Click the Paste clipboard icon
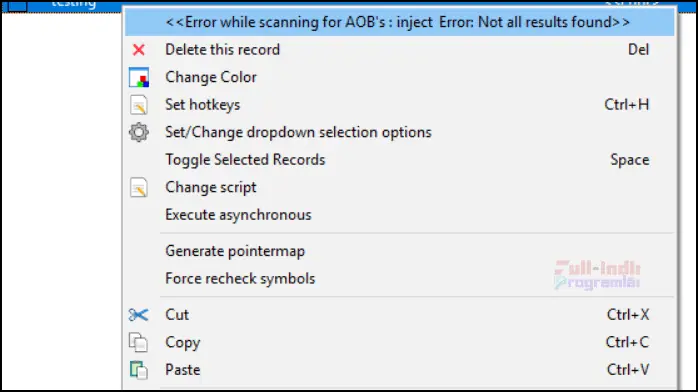The height and width of the screenshot is (392, 698). pos(138,370)
